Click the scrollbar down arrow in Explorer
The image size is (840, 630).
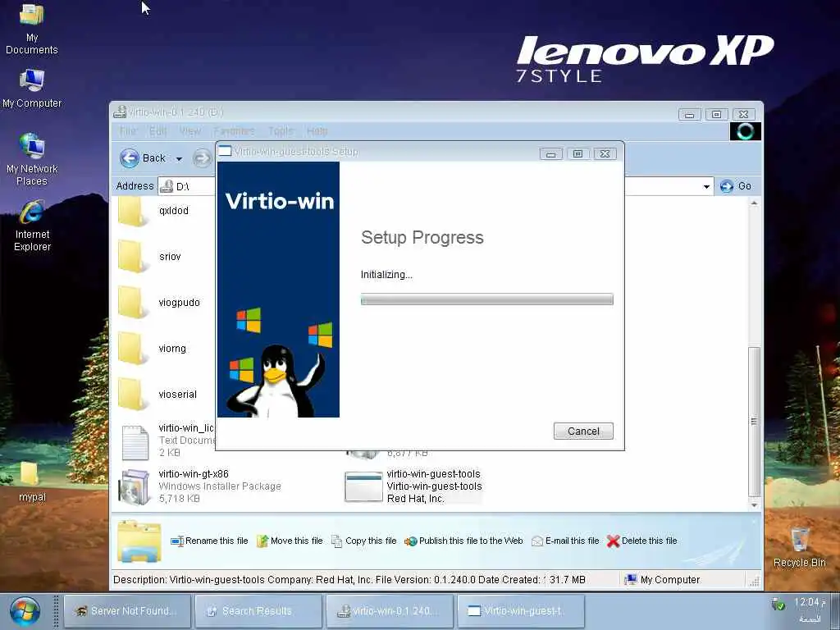(x=755, y=505)
